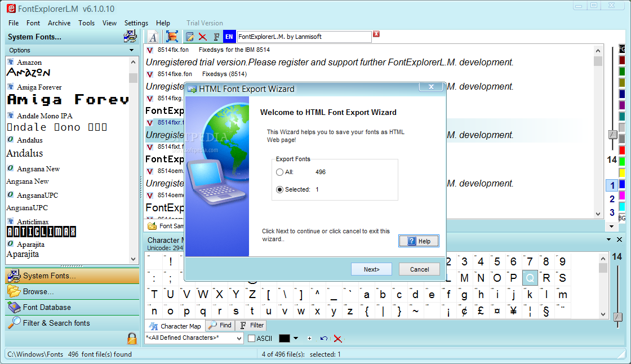Click the sample text input field

tap(304, 37)
